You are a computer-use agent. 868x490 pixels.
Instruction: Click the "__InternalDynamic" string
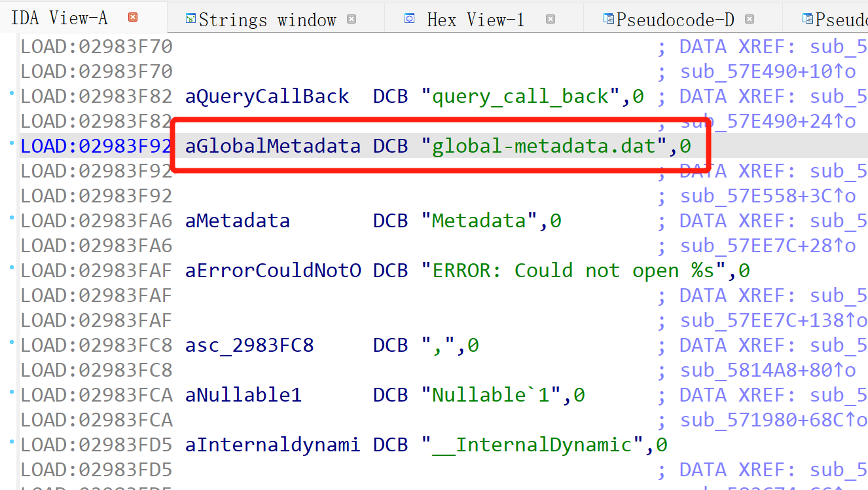[533, 445]
